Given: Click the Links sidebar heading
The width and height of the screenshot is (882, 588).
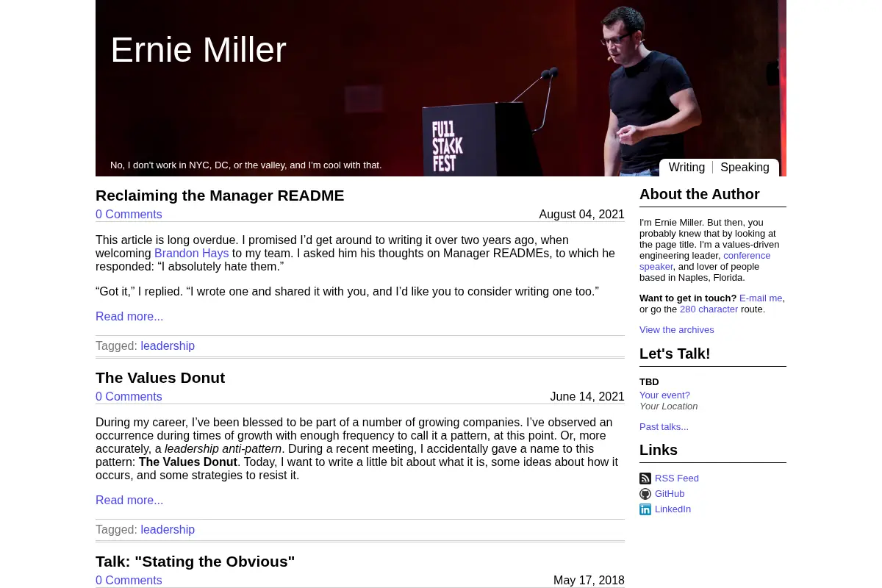Looking at the screenshot, I should (659, 451).
